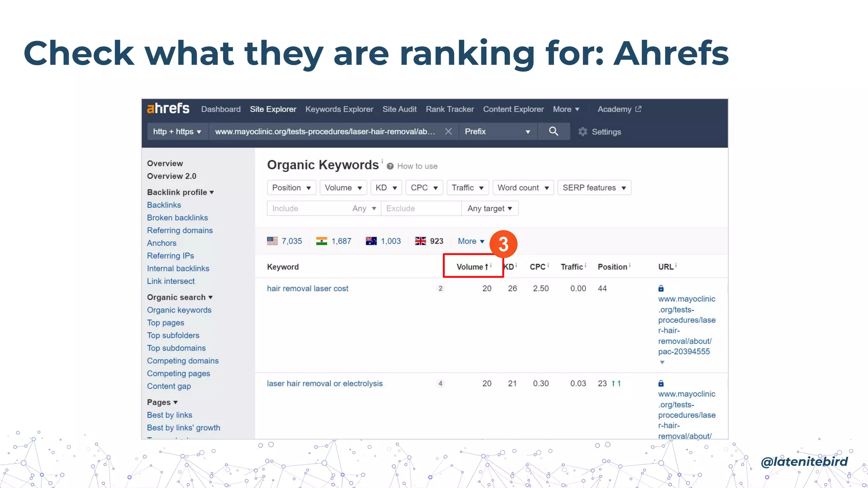Screen dimensions: 868x488
Task: Open Rank Tracker
Action: click(450, 109)
